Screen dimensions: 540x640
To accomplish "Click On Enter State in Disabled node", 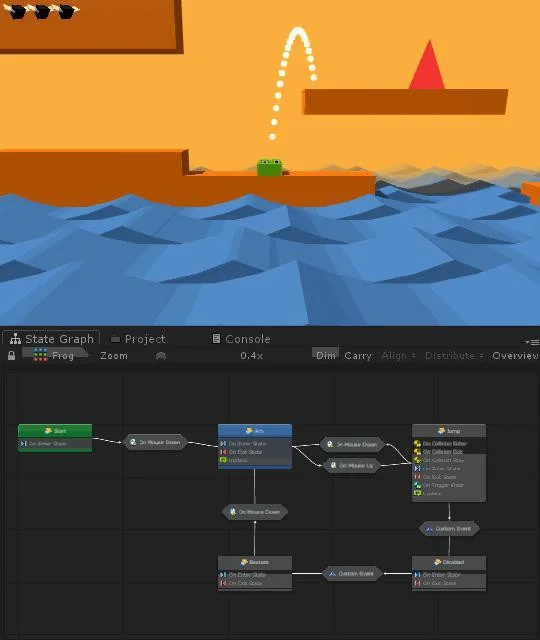I will click(x=442, y=575).
